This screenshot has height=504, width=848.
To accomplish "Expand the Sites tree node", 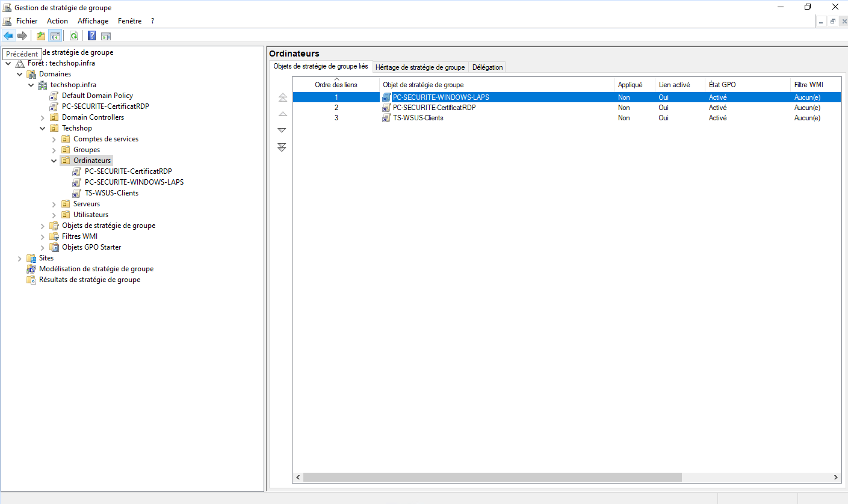I will point(20,258).
